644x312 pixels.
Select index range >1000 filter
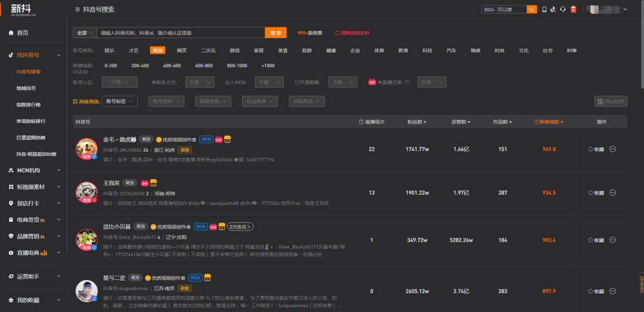pos(268,65)
